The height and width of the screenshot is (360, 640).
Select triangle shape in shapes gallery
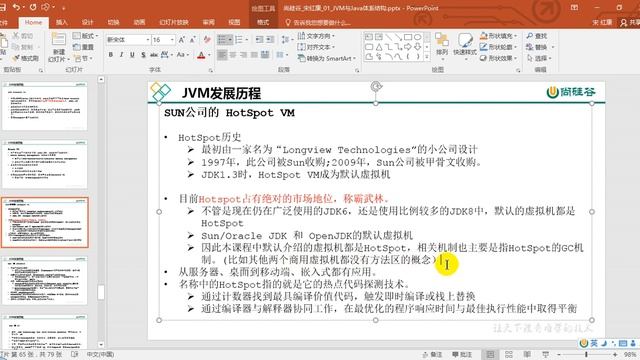click(x=379, y=47)
